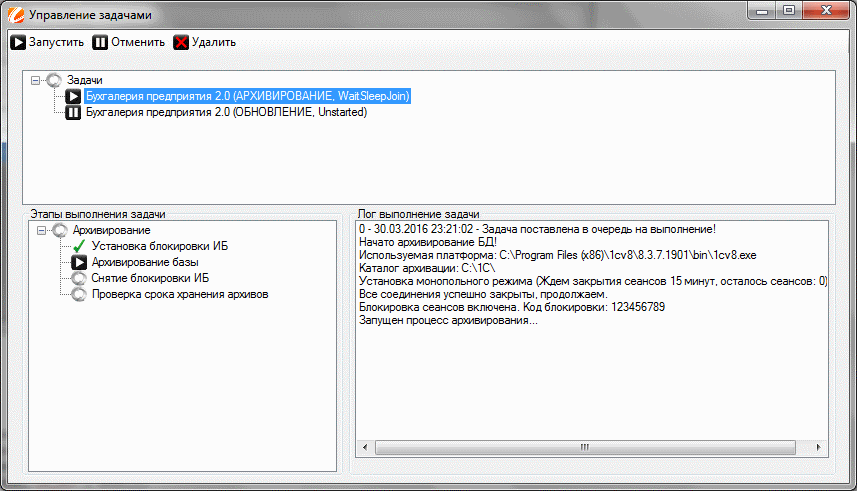Click the circle icon next to Задачи

click(x=54, y=80)
